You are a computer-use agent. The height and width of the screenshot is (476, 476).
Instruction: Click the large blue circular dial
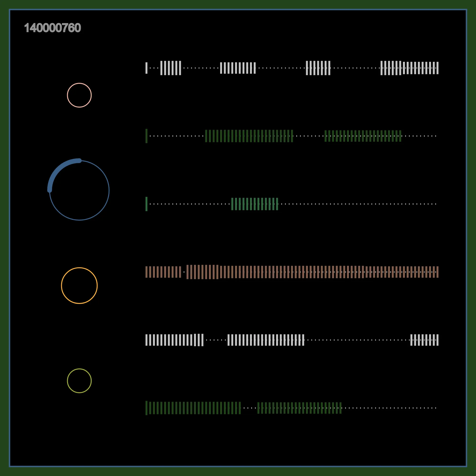(x=79, y=190)
